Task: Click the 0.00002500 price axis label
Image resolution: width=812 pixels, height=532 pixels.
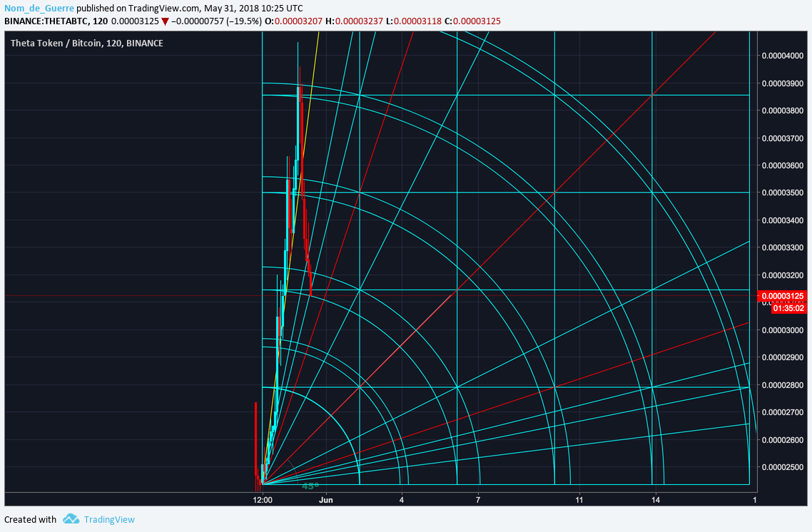Action: [783, 467]
